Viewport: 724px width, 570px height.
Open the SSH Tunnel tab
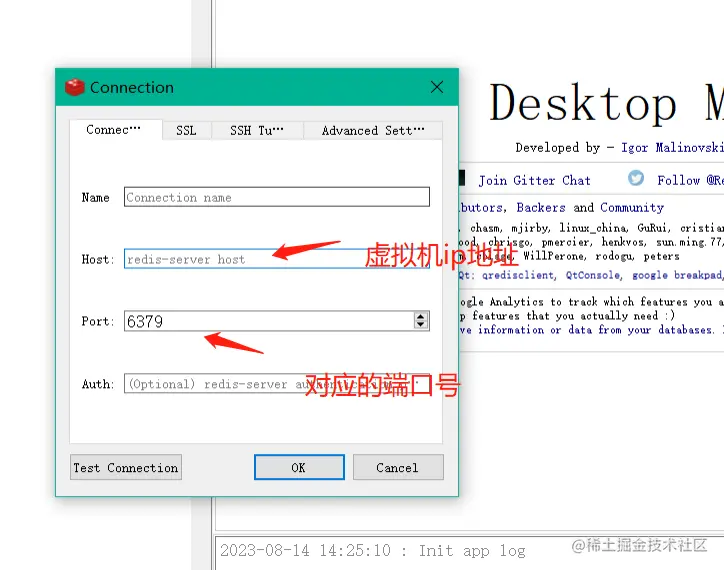tap(257, 130)
